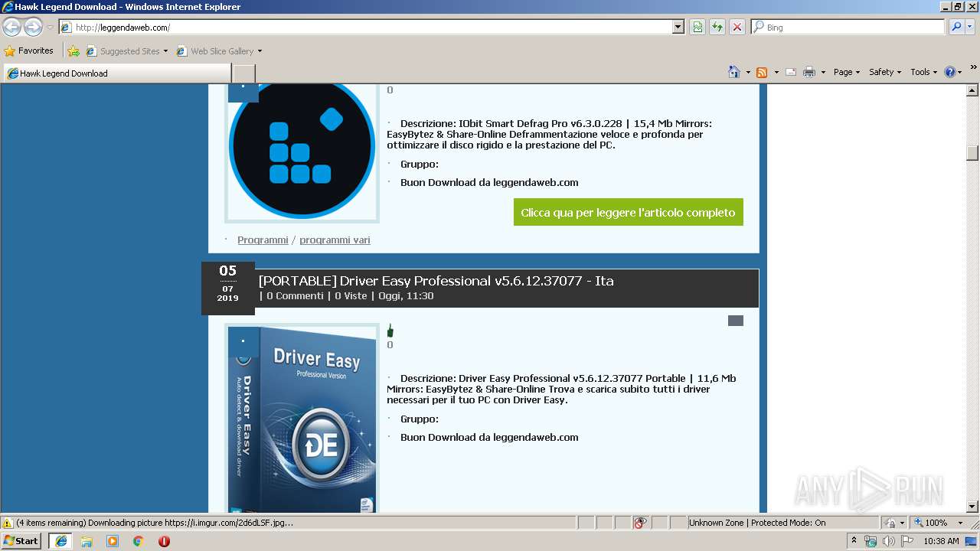
Task: Click the red Opera taskbar icon
Action: [x=164, y=541]
